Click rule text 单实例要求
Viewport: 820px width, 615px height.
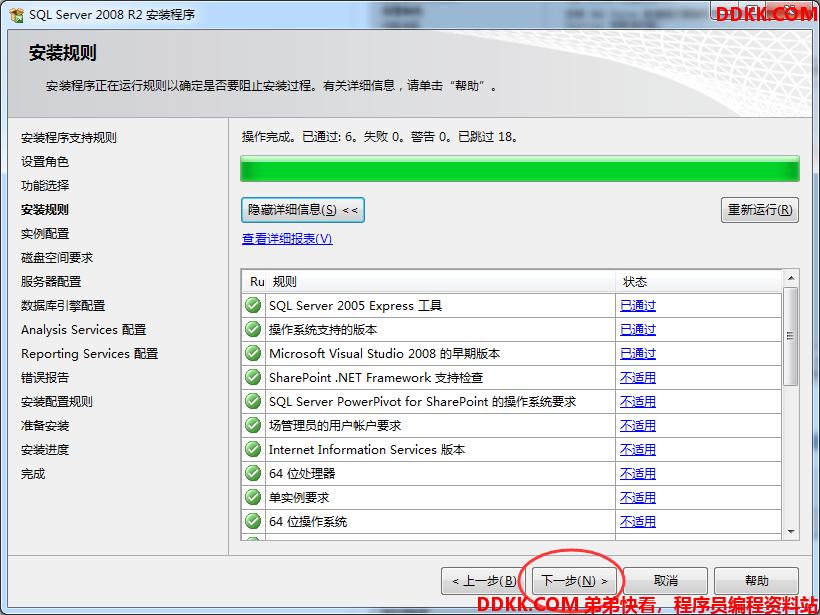click(299, 498)
